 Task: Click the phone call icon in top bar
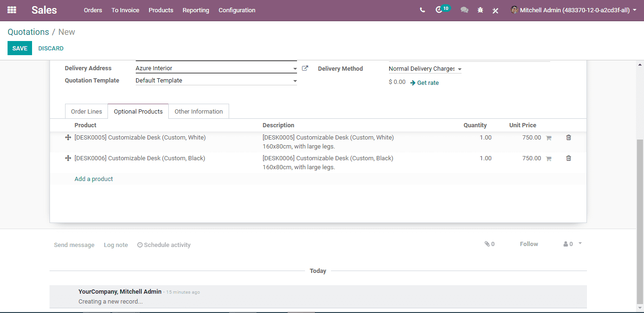pyautogui.click(x=422, y=10)
